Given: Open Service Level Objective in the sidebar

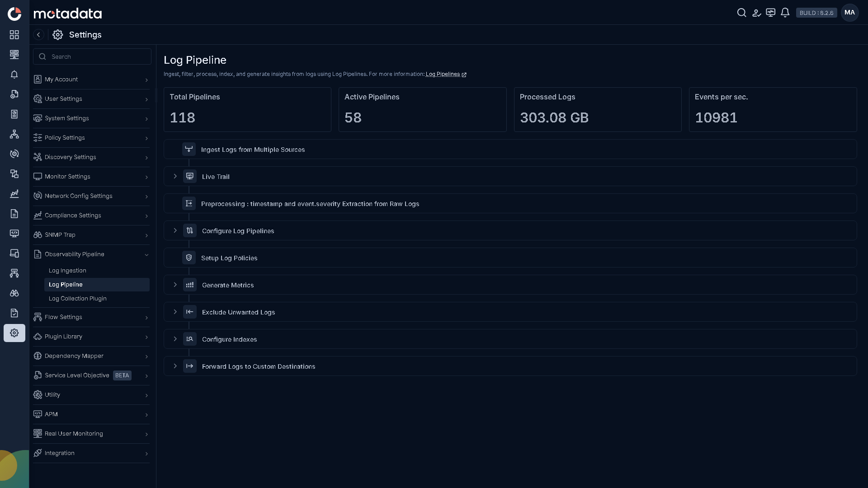Looking at the screenshot, I should 91,375.
